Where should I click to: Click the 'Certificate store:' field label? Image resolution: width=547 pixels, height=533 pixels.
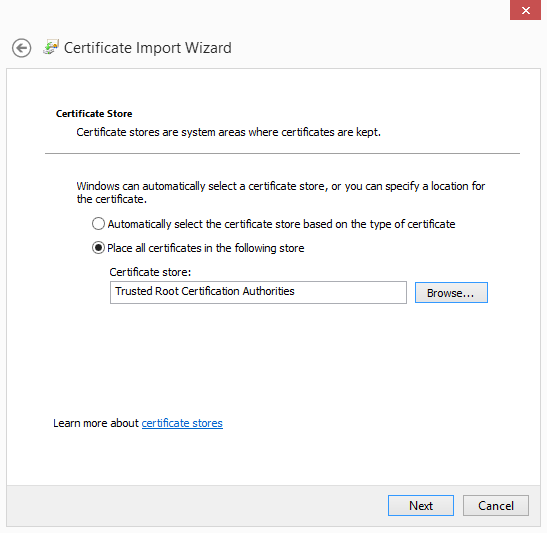pyautogui.click(x=150, y=272)
